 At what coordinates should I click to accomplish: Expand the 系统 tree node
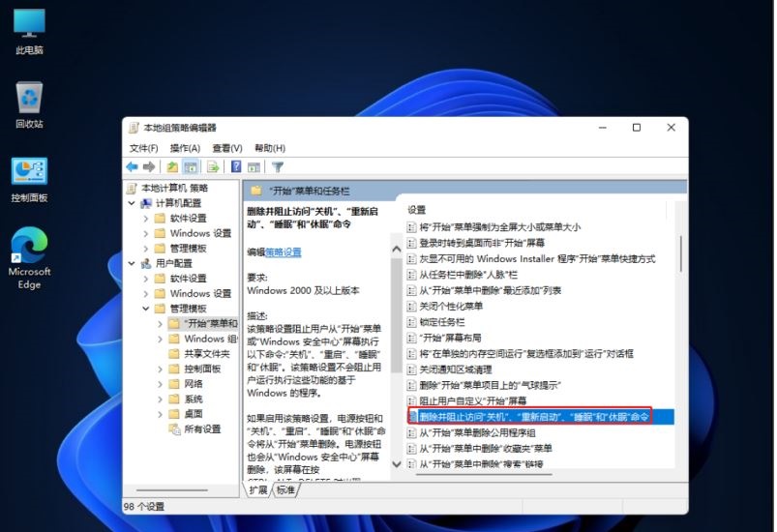click(x=160, y=399)
